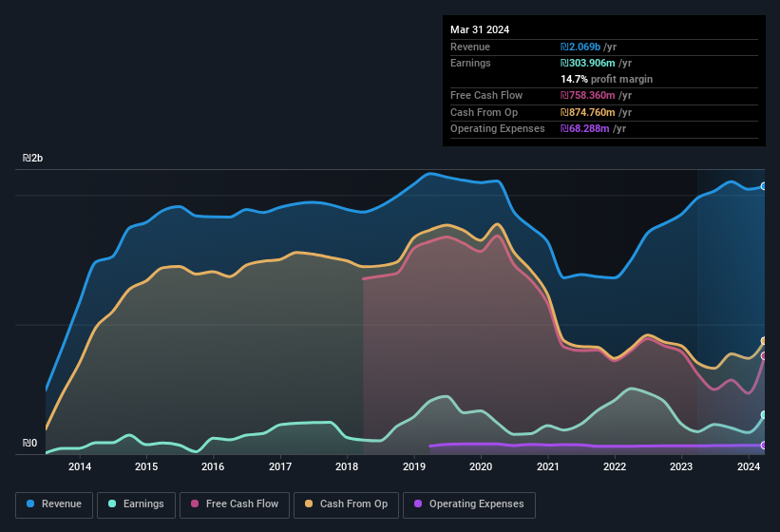Click the 2021 x-axis label

pyautogui.click(x=547, y=466)
